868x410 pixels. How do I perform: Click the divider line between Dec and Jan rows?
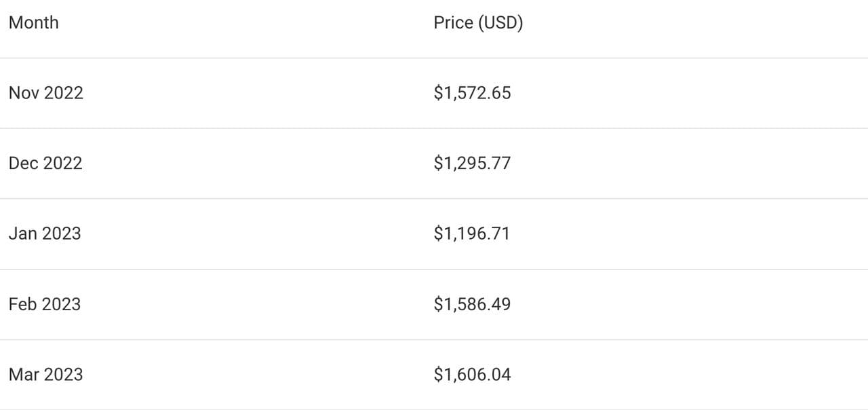(434, 199)
